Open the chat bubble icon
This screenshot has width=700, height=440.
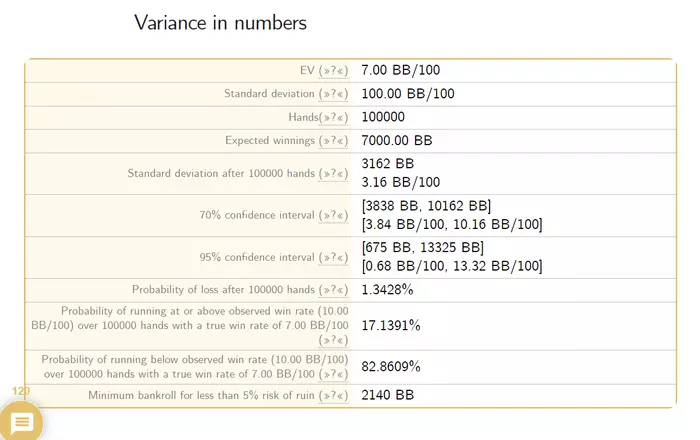[x=21, y=422]
